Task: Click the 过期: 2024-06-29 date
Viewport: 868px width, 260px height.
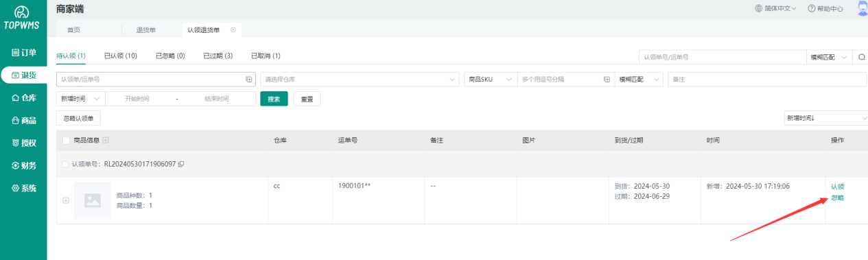Action: (642, 196)
